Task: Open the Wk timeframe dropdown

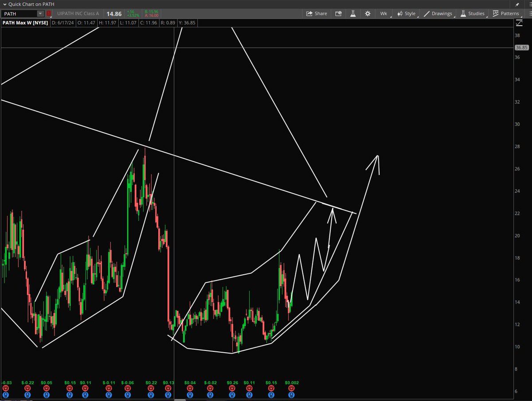Action: [383, 13]
